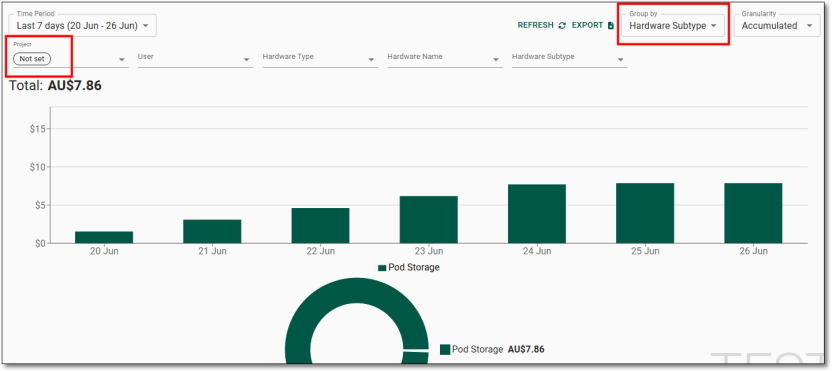Viewport: 832px width, 371px height.
Task: Open the Hardware Name filter dropdown
Action: tap(444, 58)
